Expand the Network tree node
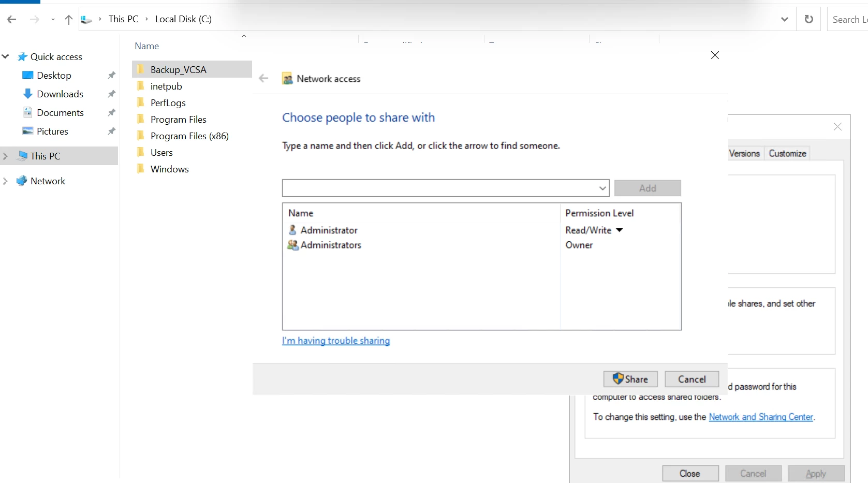This screenshot has height=483, width=868. coord(6,181)
